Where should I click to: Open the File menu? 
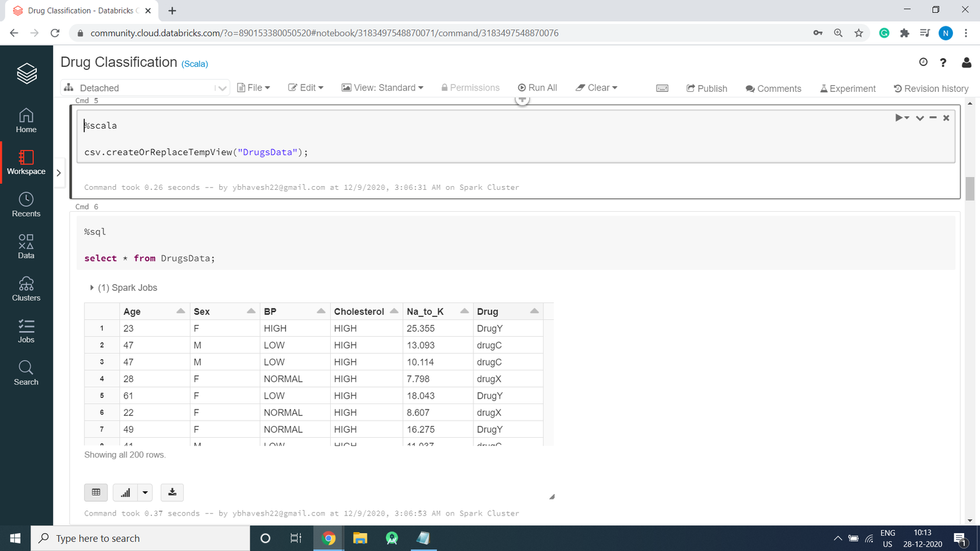tap(254, 88)
